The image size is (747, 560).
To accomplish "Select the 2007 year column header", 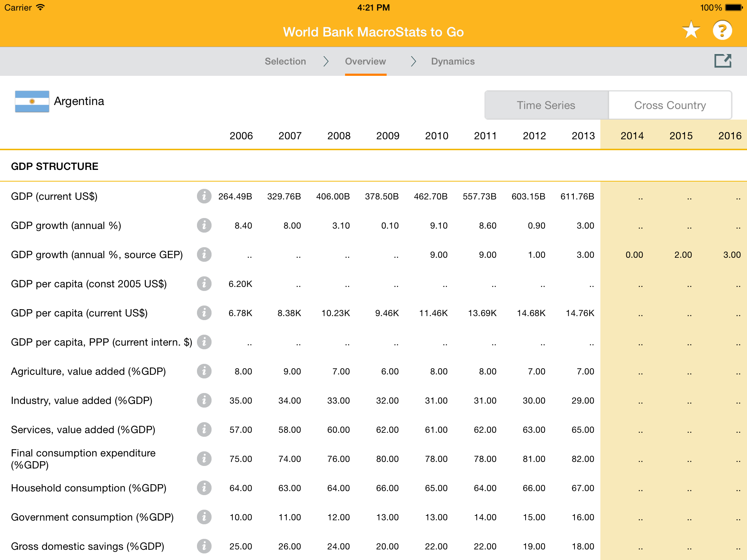I will [x=290, y=136].
